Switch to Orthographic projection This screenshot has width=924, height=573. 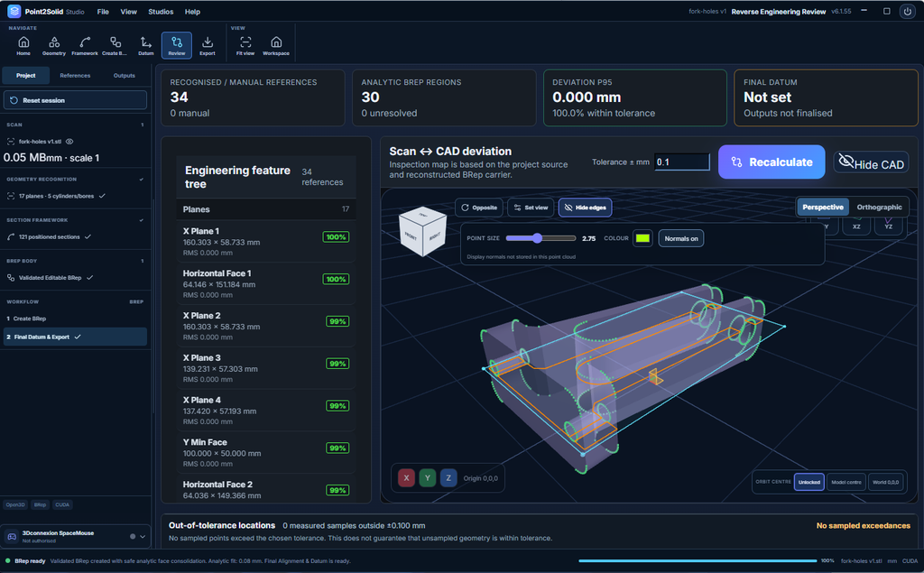(879, 207)
